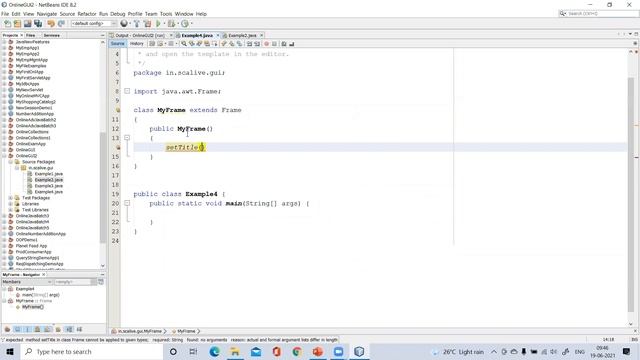The width and height of the screenshot is (640, 360).
Task: Click the Source view button
Action: pyautogui.click(x=118, y=44)
